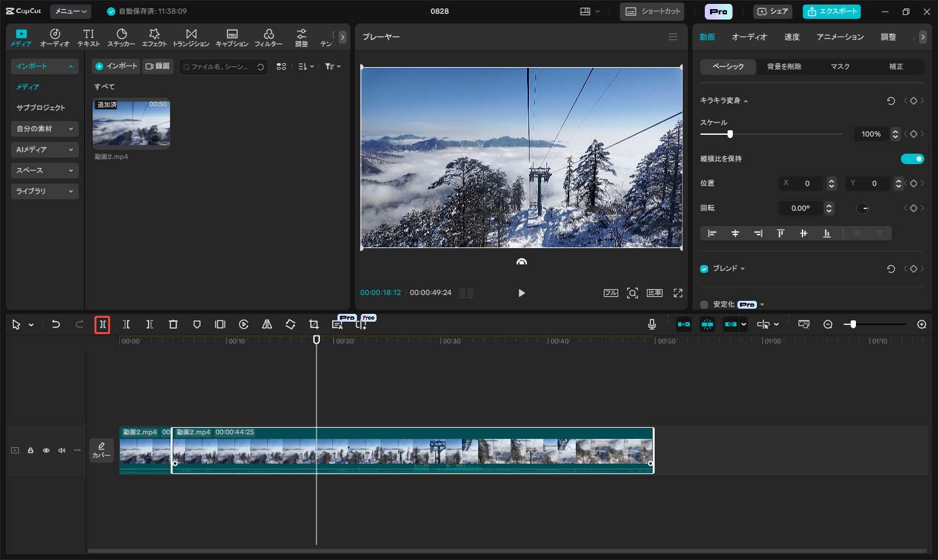Mute the video track audio
The width and height of the screenshot is (938, 560).
click(x=62, y=451)
